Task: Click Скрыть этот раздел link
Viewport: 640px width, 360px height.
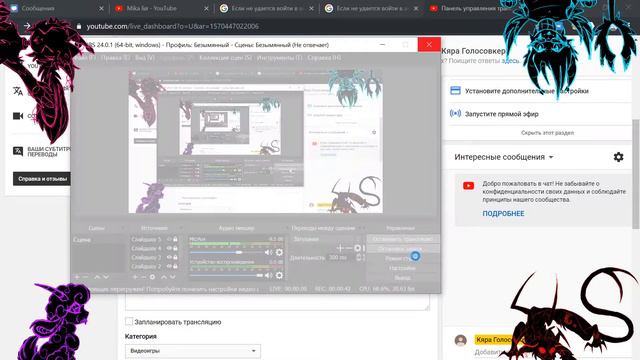Action: point(547,133)
